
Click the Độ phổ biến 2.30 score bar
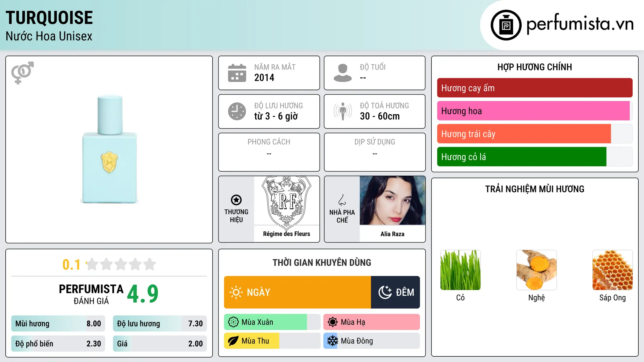point(58,343)
